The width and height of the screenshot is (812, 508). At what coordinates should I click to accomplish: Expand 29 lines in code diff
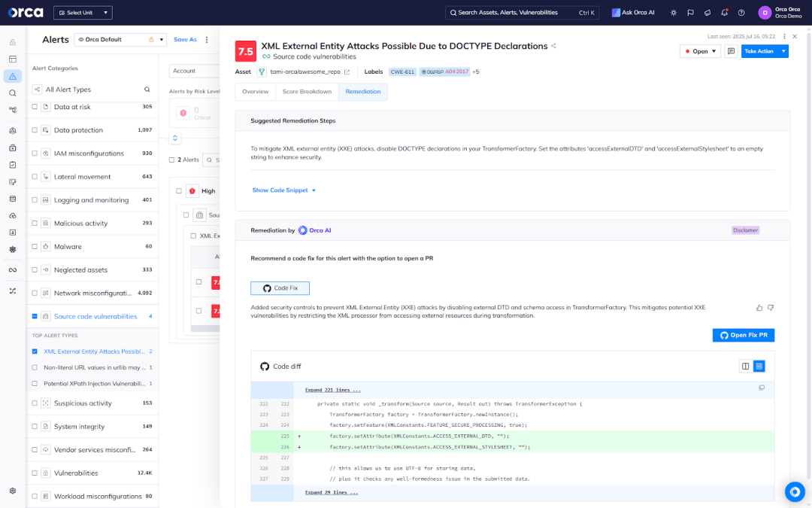[x=332, y=492]
